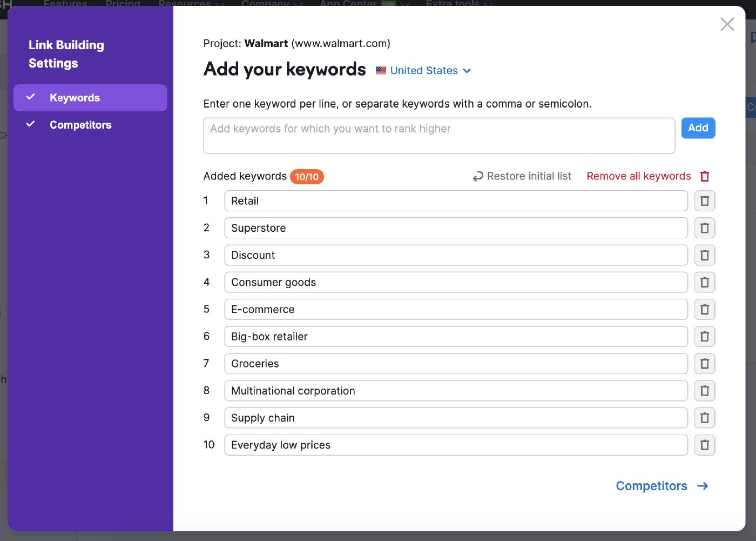Image resolution: width=756 pixels, height=541 pixels.
Task: Click the "Remove all keywords" link
Action: [638, 176]
